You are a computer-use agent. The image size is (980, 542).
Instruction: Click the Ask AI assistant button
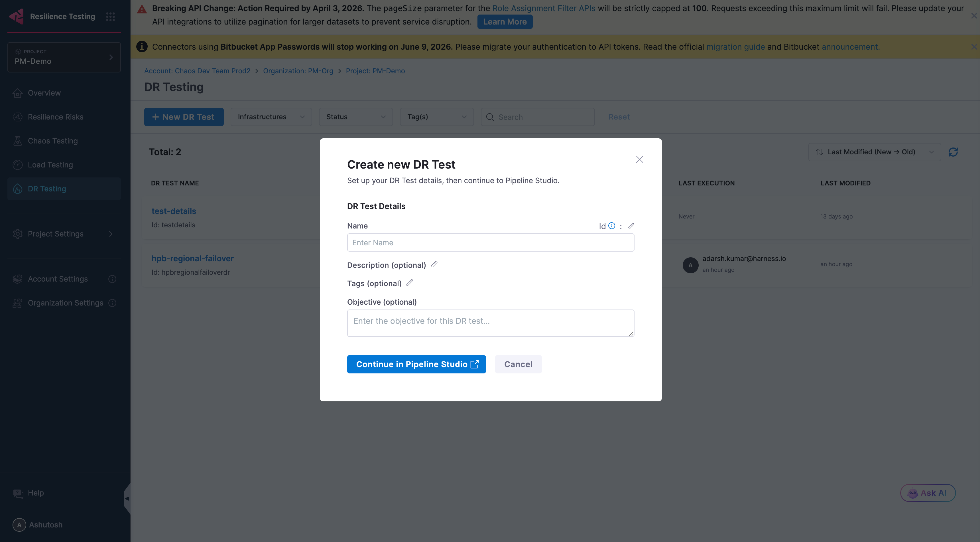tap(928, 493)
